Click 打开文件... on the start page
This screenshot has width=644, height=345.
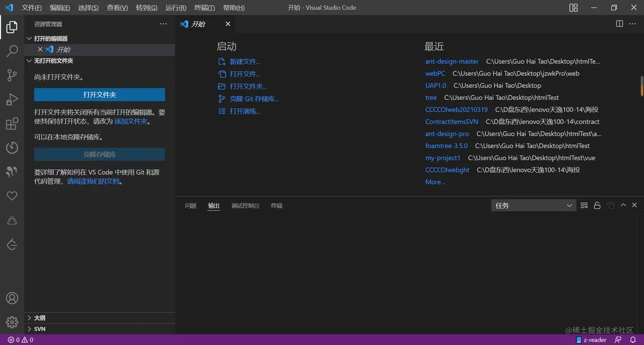click(x=245, y=74)
